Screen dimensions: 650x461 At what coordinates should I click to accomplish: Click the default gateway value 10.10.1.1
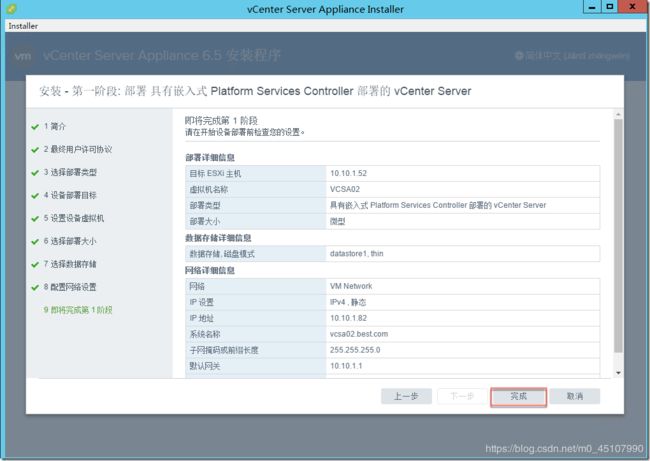346,366
